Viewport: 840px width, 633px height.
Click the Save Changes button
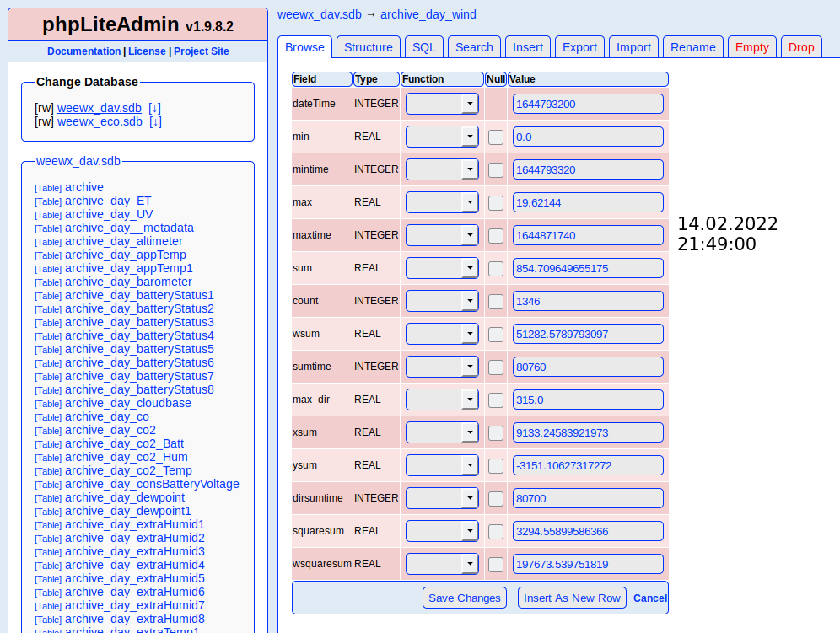click(x=464, y=598)
